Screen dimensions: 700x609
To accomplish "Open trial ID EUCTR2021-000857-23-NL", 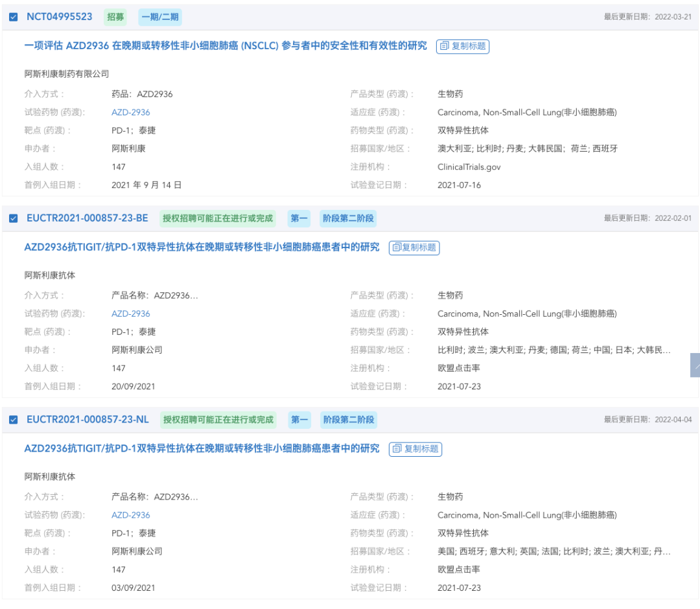I will click(87, 419).
